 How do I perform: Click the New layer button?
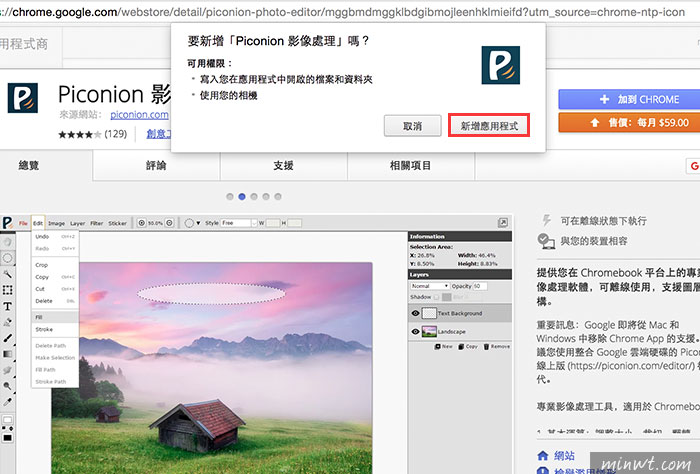pos(444,346)
